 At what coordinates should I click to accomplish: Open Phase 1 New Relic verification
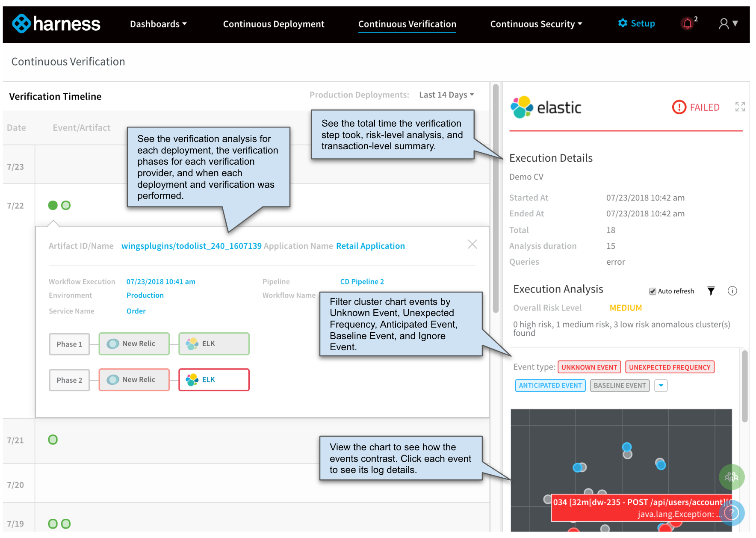point(134,344)
